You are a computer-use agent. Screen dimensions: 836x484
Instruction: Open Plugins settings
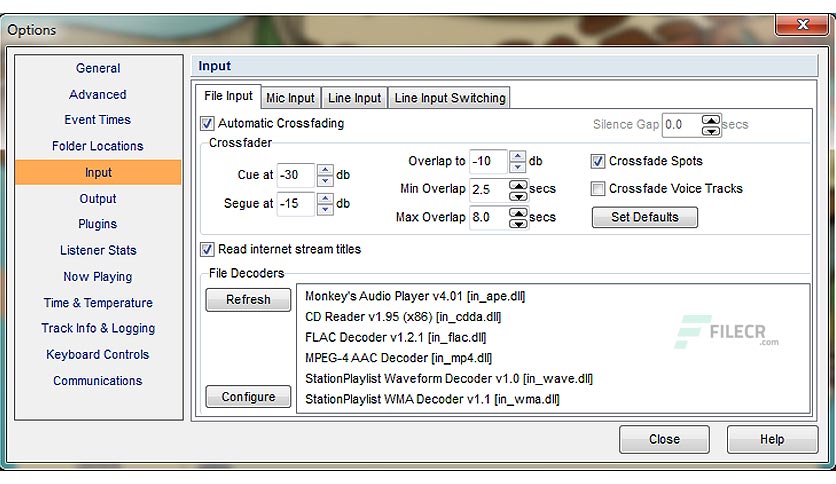coord(98,224)
